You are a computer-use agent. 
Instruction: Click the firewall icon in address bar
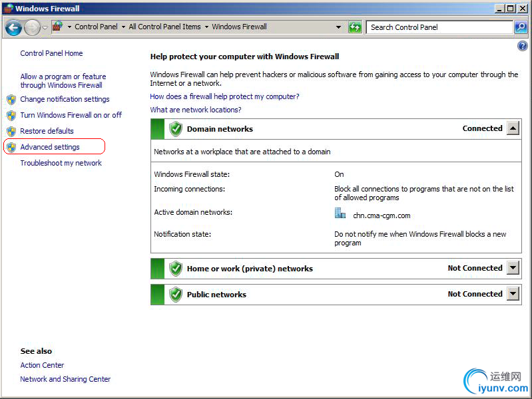coord(58,27)
